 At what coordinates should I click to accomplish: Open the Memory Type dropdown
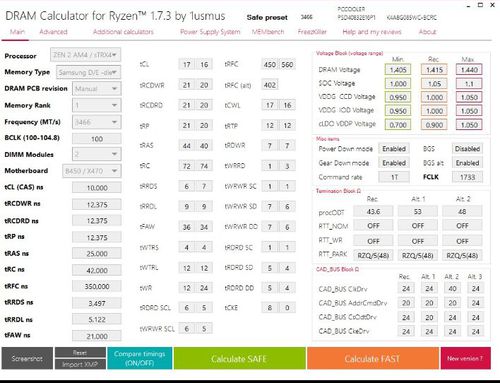tap(88, 72)
